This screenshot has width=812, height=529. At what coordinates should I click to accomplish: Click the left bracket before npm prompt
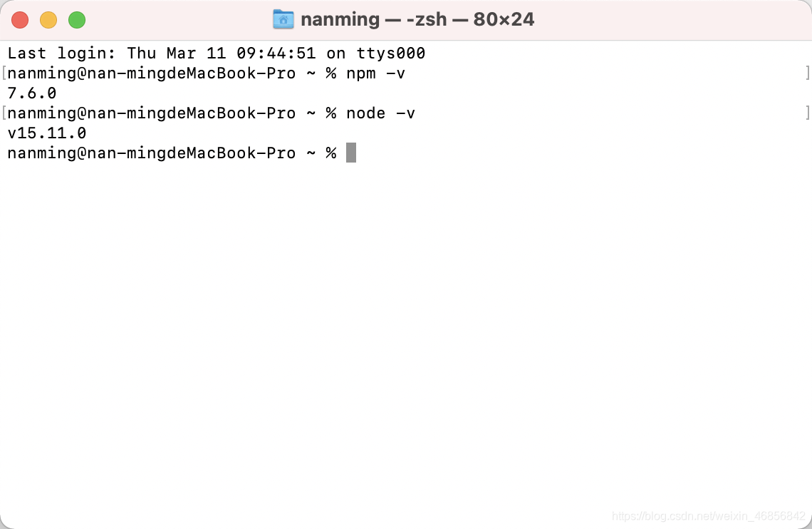point(4,73)
